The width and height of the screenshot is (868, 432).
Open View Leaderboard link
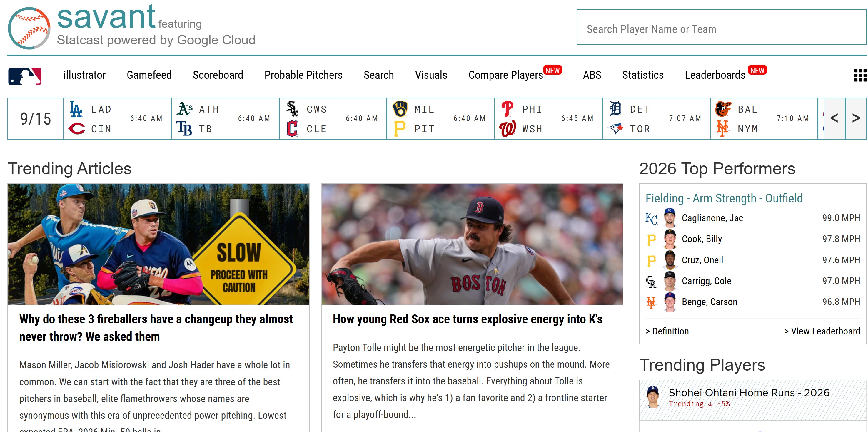[x=822, y=331]
